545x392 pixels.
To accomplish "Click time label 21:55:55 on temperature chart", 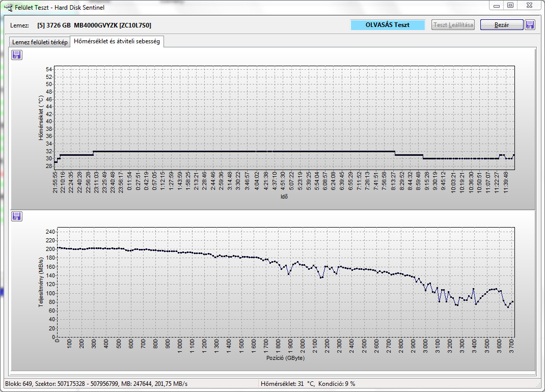I will pos(55,182).
